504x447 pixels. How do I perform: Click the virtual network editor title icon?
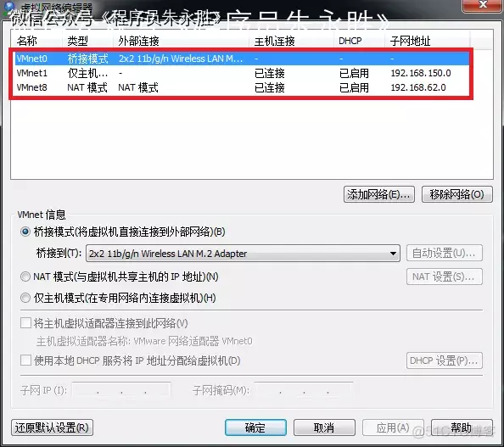click(x=10, y=7)
